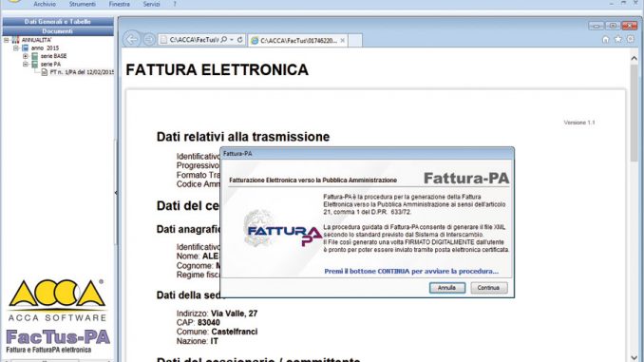
Task: Click the left panel collapse handle
Action: pos(116,192)
